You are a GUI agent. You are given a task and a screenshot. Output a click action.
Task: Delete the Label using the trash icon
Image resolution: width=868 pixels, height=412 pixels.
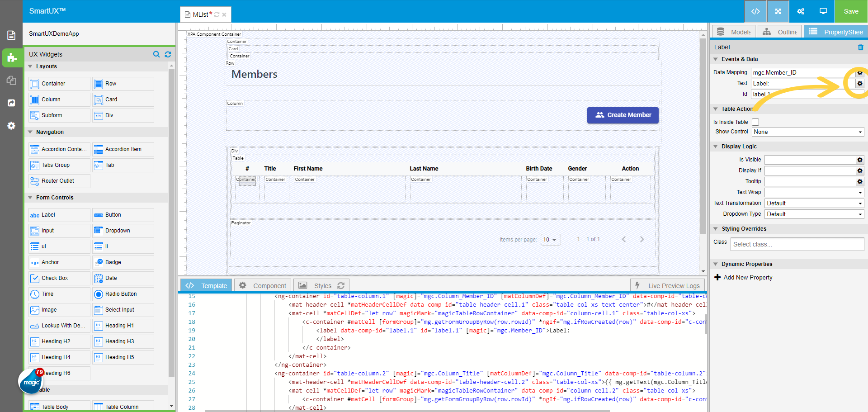[860, 47]
